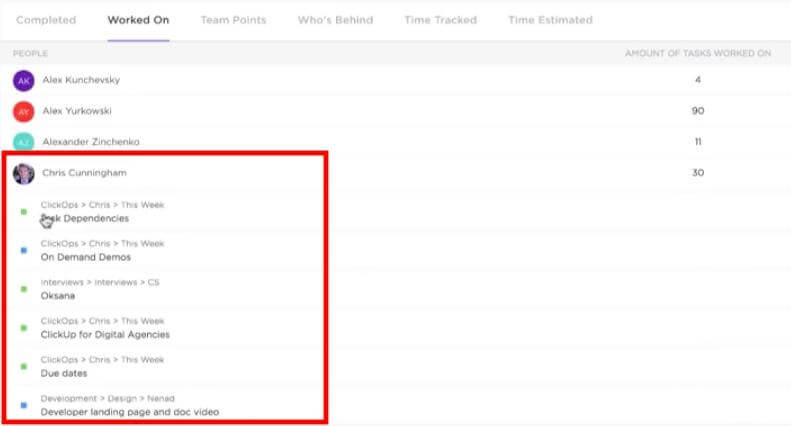791x426 pixels.
Task: Expand Alexander Zinchenko's task row
Action: [91, 142]
